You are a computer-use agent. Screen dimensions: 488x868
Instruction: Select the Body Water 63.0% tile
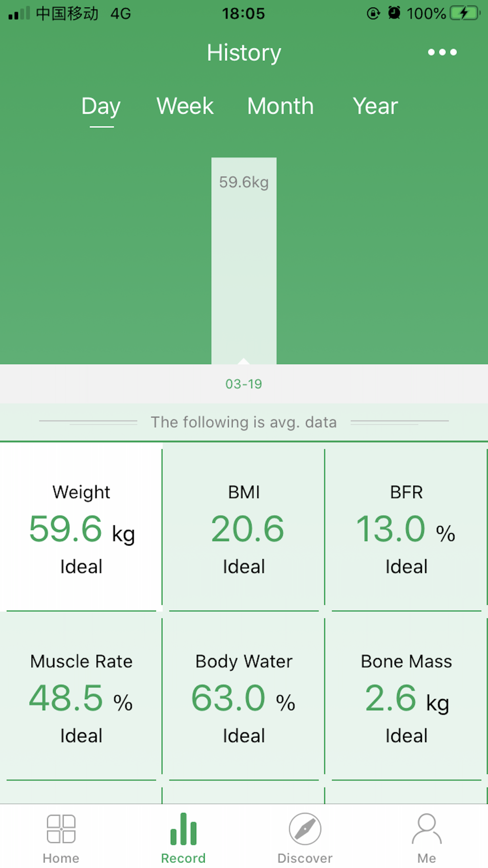tap(244, 697)
